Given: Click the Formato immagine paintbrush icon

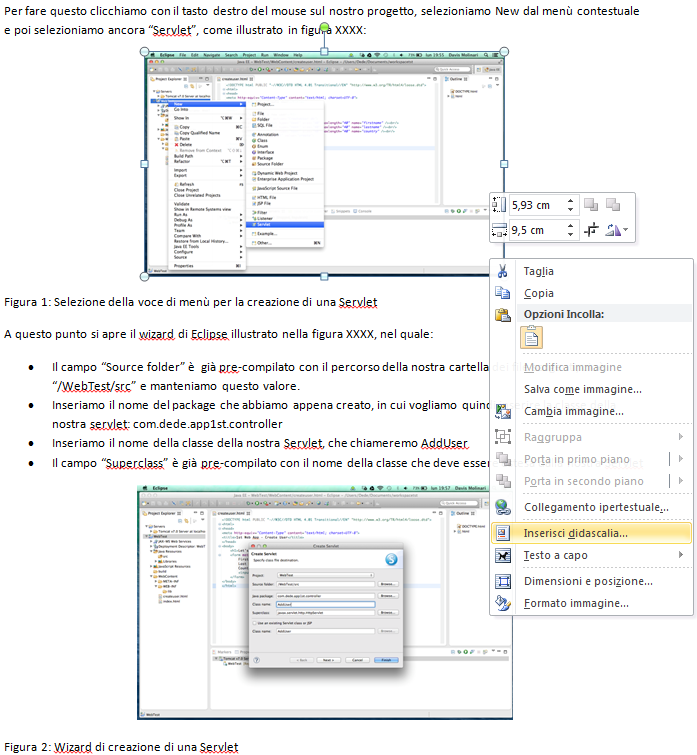Looking at the screenshot, I should 503,603.
